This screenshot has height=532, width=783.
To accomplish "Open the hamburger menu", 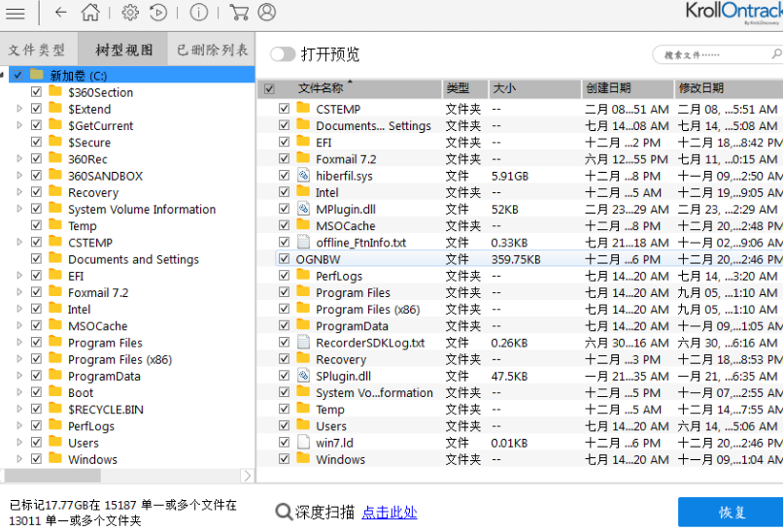I will point(17,13).
